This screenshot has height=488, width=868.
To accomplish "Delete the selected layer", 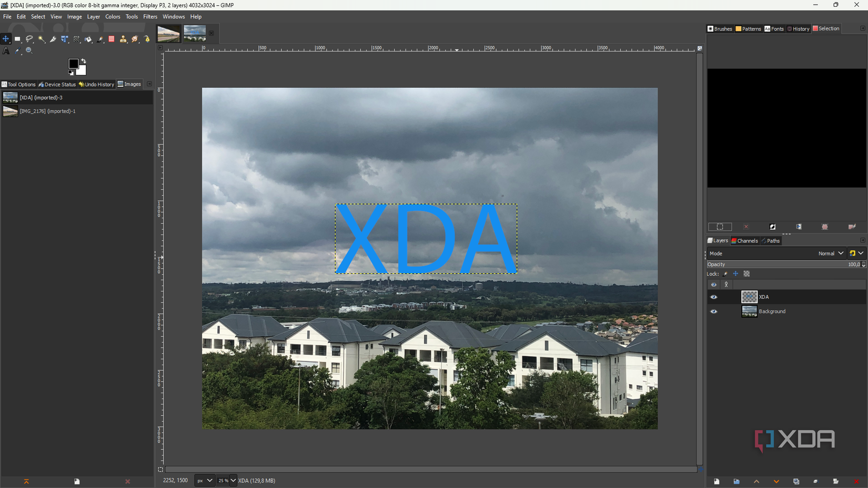I will coord(856,481).
